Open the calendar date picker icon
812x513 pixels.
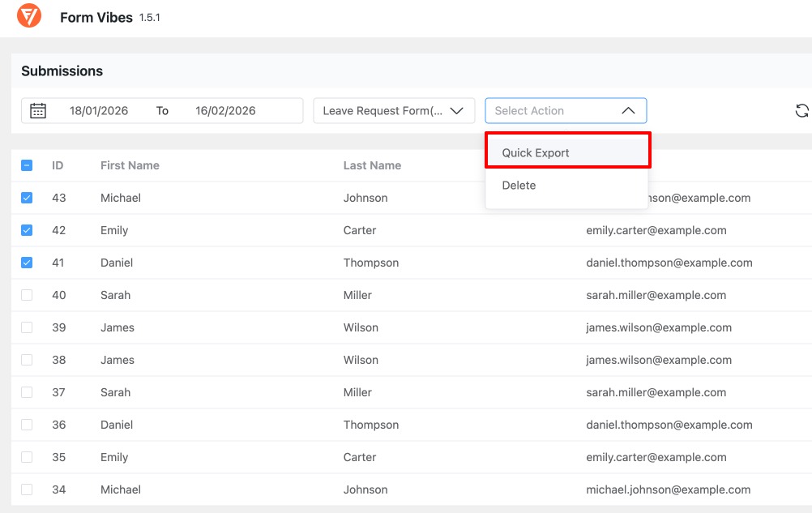[x=38, y=109]
